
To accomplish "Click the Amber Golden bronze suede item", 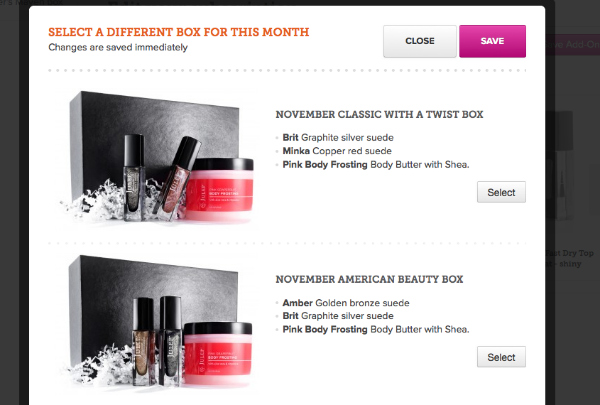I will click(x=346, y=303).
